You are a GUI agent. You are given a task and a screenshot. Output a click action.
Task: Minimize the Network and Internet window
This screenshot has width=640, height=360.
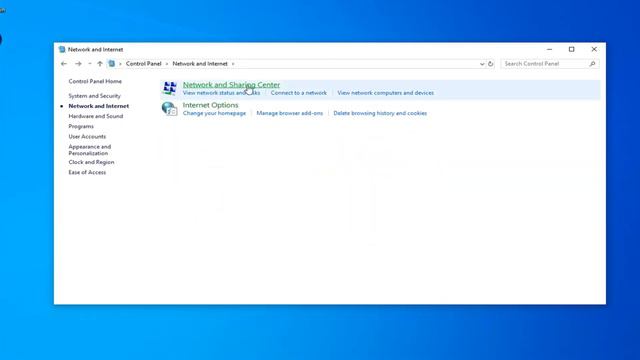click(x=549, y=49)
